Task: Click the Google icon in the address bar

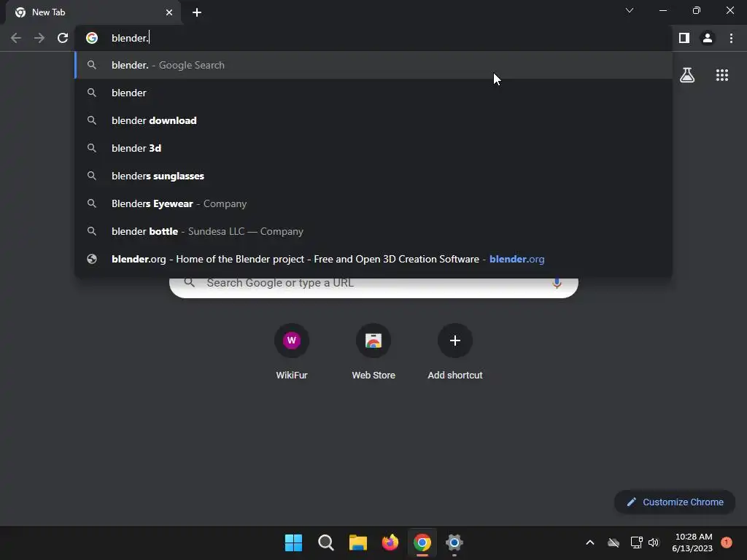Action: 92,38
